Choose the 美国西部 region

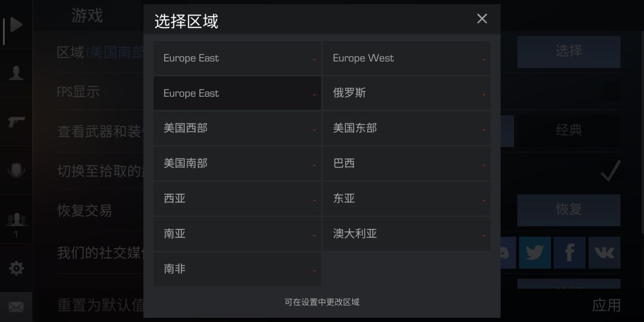pyautogui.click(x=237, y=128)
